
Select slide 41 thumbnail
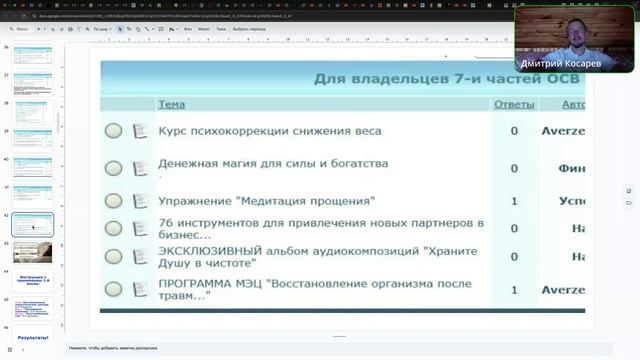33,196
